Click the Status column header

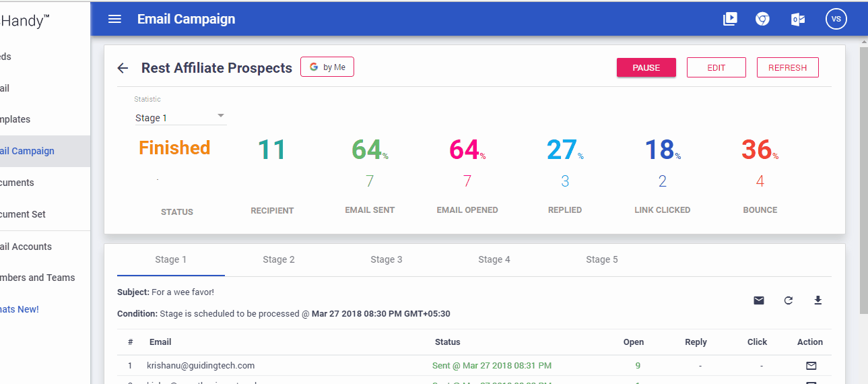tap(448, 342)
